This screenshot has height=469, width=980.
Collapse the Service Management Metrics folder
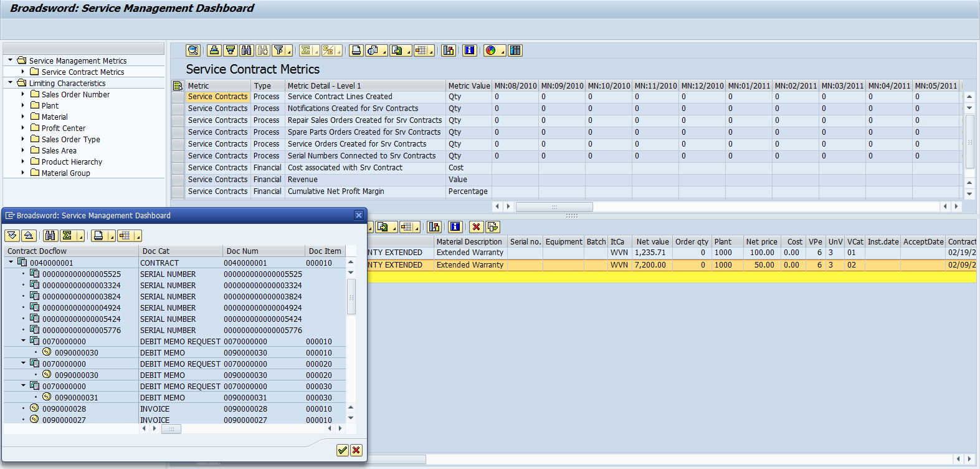11,60
